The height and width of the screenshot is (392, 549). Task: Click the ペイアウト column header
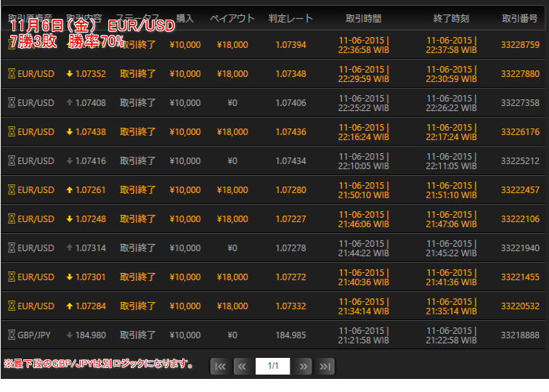pos(232,18)
